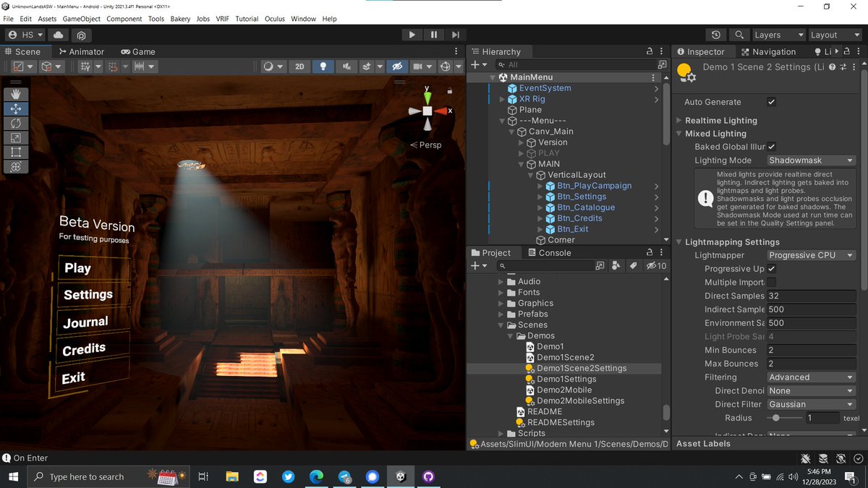Click the Windows Start button
This screenshot has height=488, width=868.
point(13,476)
